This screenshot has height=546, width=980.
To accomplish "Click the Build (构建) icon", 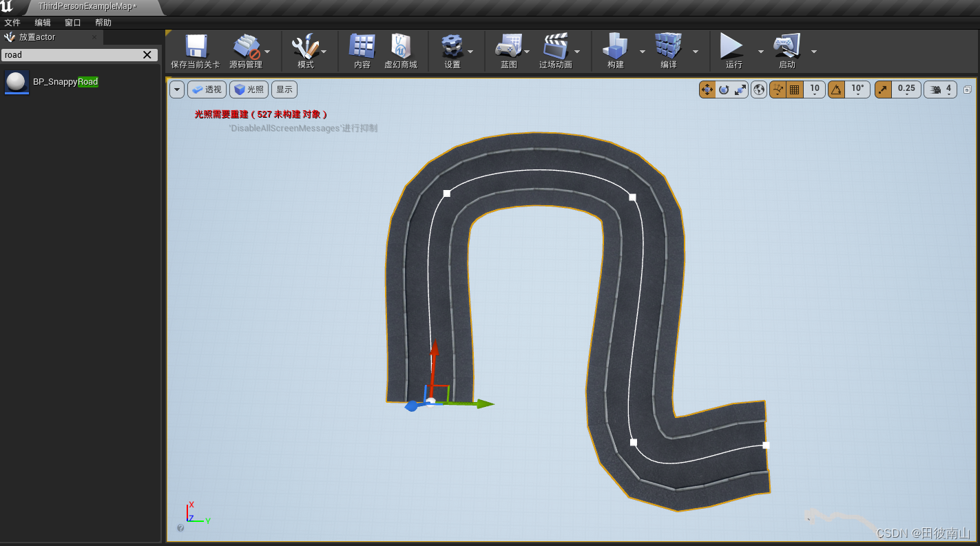I will pyautogui.click(x=616, y=46).
